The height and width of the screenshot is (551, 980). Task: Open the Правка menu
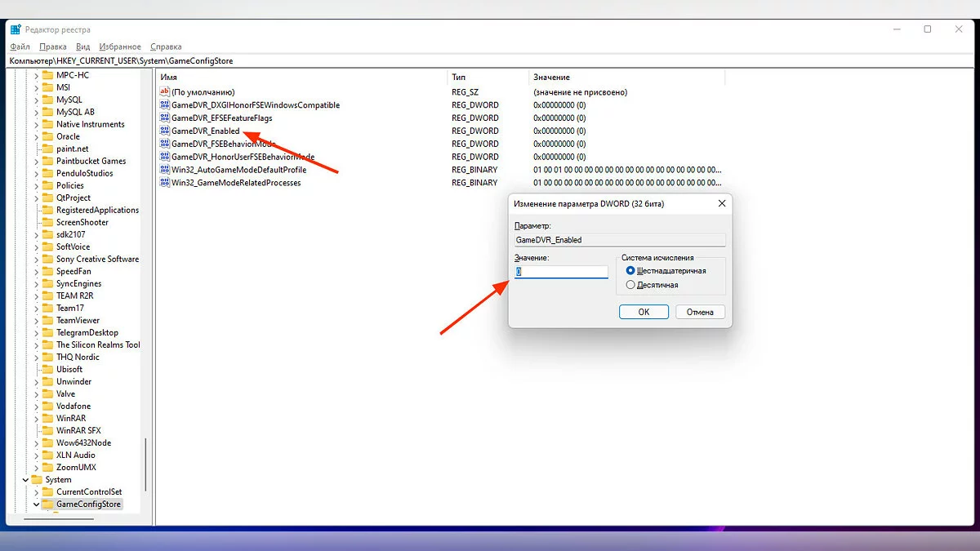[53, 47]
